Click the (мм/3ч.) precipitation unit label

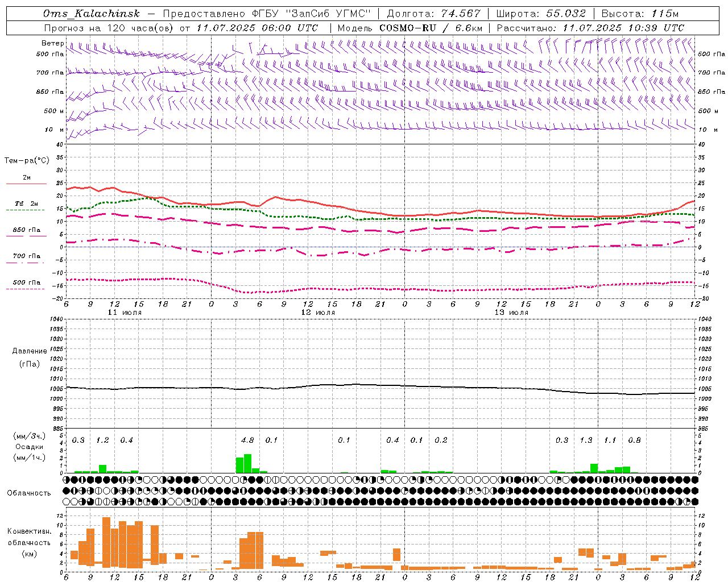pos(30,436)
